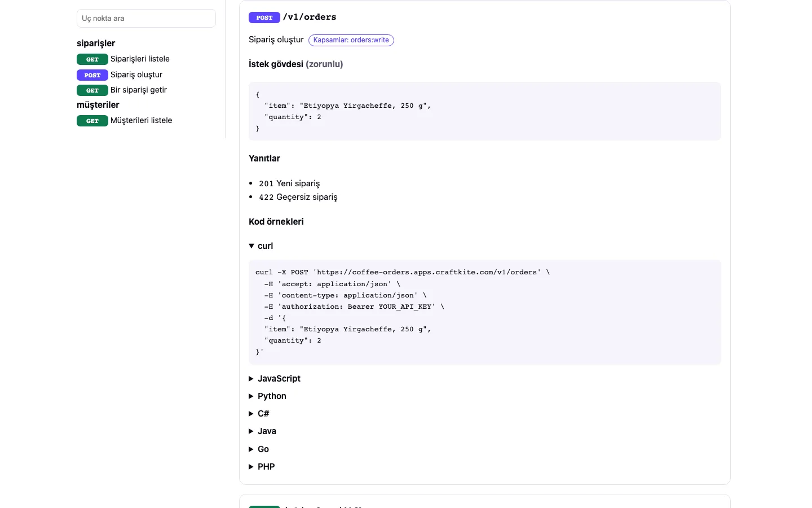
Task: Click the müşteriler sidebar group heading
Action: point(98,105)
